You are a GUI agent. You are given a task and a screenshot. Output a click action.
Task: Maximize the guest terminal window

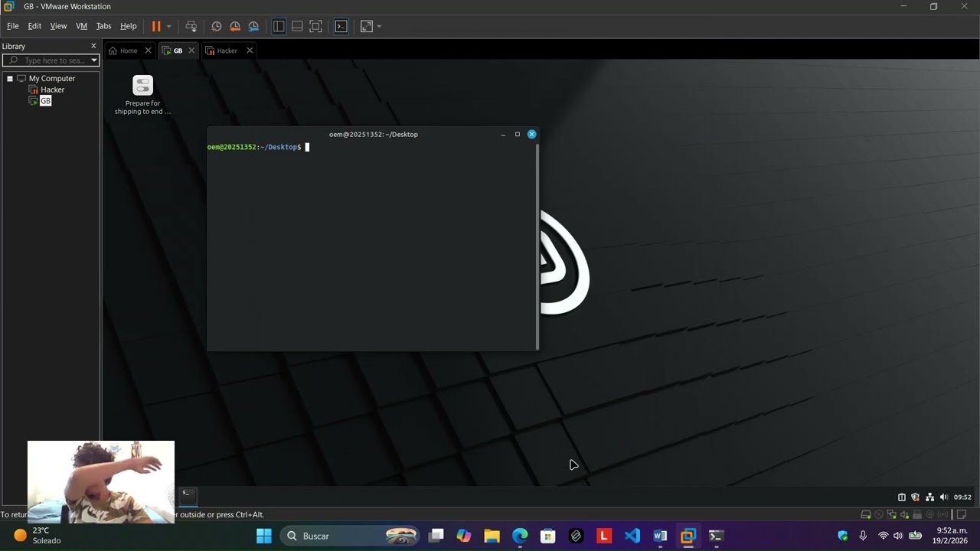(517, 134)
